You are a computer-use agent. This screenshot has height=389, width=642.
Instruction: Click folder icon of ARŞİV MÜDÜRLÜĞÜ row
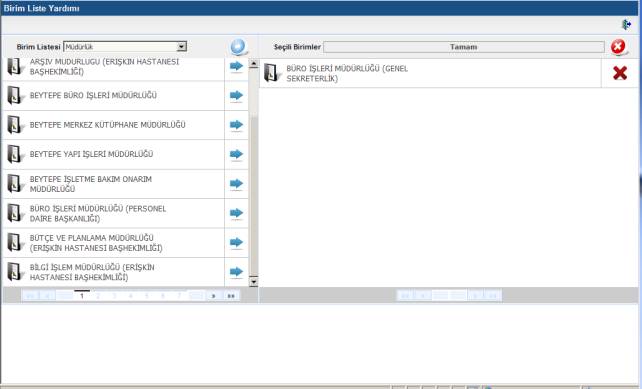[15, 66]
